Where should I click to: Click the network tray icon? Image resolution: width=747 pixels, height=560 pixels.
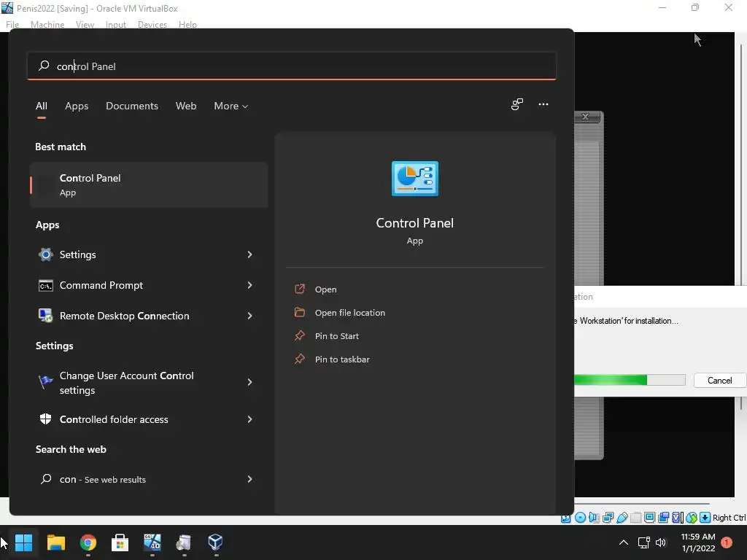pos(643,542)
